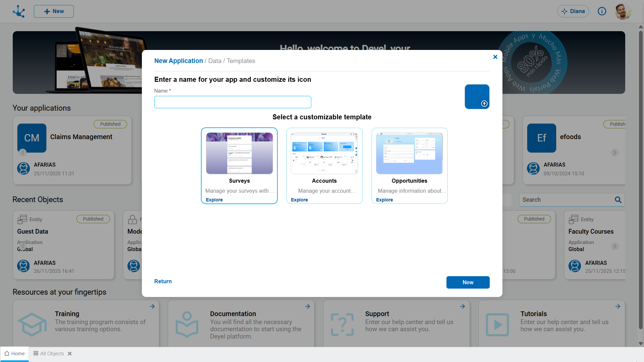Screen dimensions: 644x362
Task: Open the info help icon
Action: coord(602,11)
